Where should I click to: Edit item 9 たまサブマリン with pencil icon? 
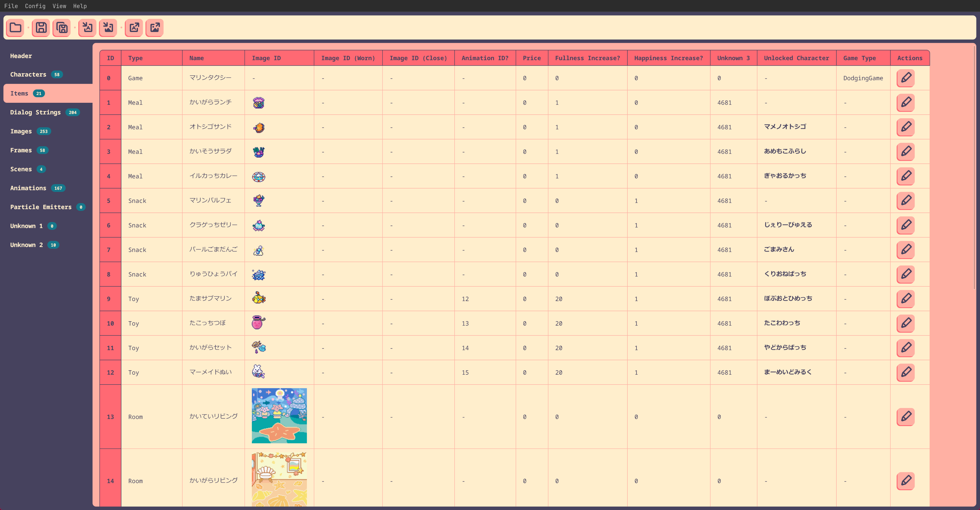click(906, 299)
